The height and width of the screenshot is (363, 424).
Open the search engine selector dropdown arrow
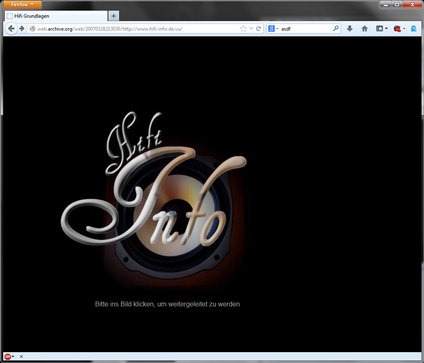[277, 29]
